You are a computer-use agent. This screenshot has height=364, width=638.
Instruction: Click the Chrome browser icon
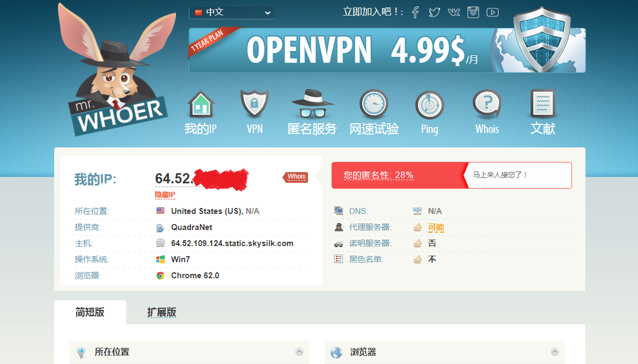pos(160,276)
